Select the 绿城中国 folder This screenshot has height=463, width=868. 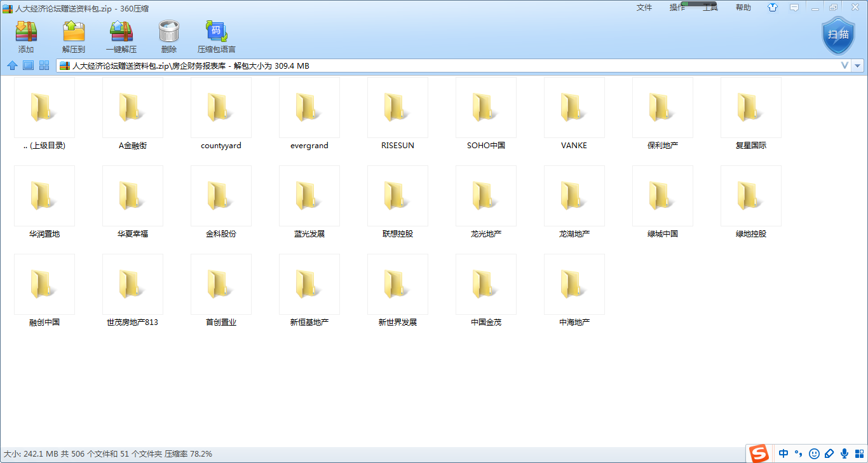coord(662,202)
